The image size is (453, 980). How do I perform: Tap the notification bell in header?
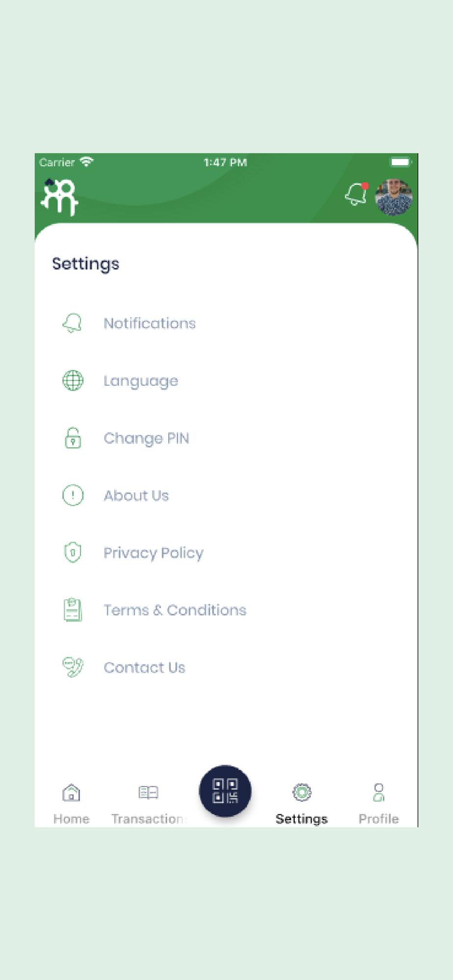356,195
